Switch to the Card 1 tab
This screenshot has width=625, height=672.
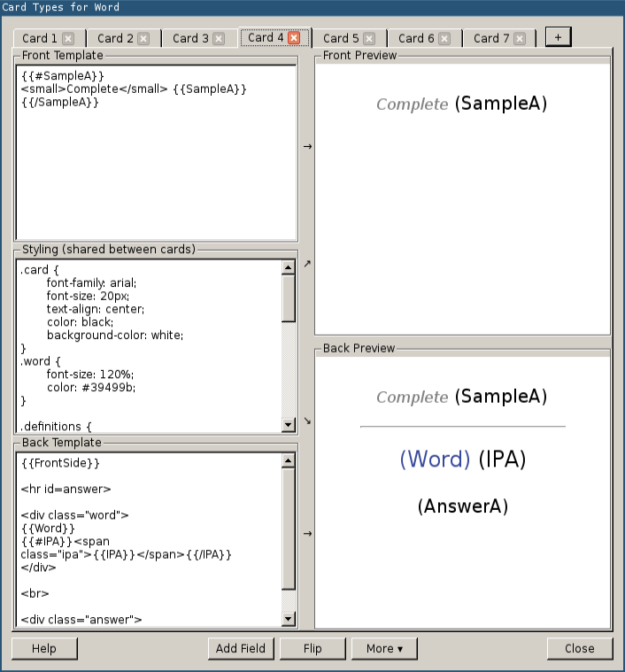pyautogui.click(x=40, y=39)
